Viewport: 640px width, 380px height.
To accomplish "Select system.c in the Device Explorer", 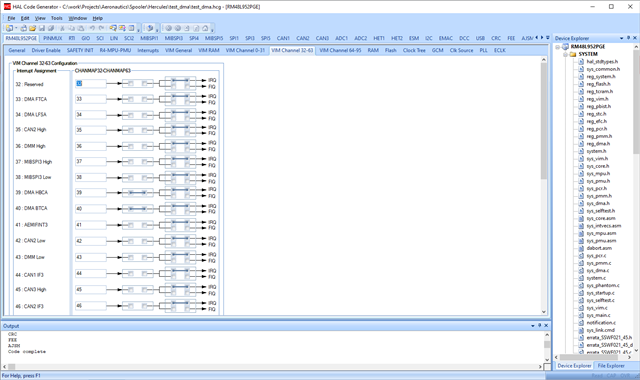I will click(x=596, y=278).
